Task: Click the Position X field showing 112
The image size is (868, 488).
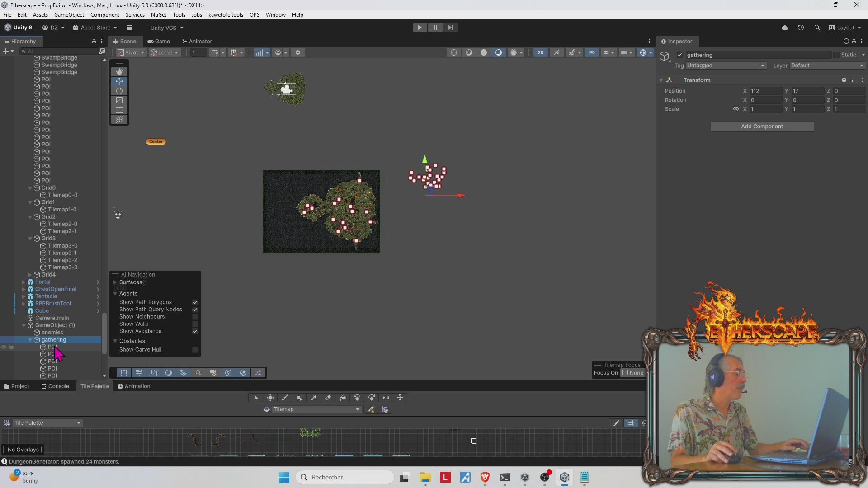Action: point(766,91)
